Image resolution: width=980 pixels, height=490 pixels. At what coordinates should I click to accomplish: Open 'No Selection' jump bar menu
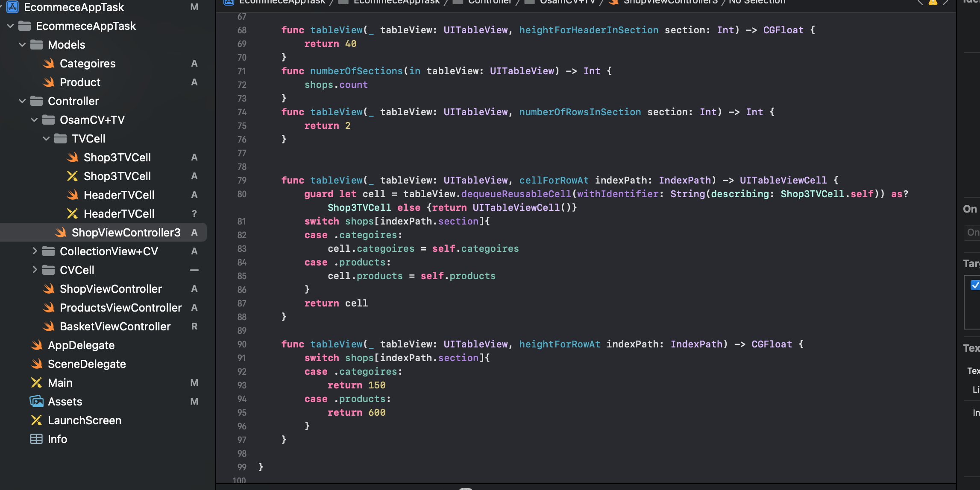[x=757, y=2]
